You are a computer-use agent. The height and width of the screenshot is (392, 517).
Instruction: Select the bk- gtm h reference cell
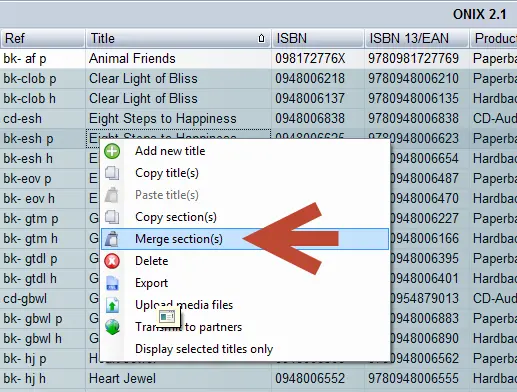click(43, 239)
